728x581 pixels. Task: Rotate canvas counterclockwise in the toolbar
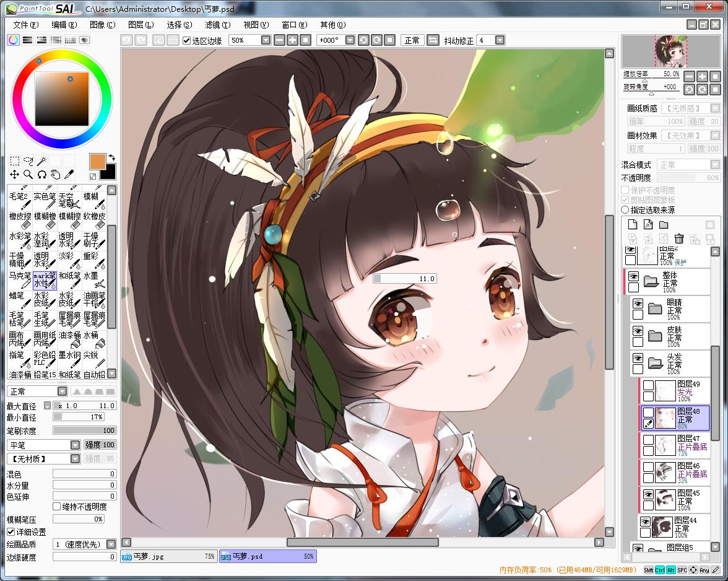click(x=363, y=40)
